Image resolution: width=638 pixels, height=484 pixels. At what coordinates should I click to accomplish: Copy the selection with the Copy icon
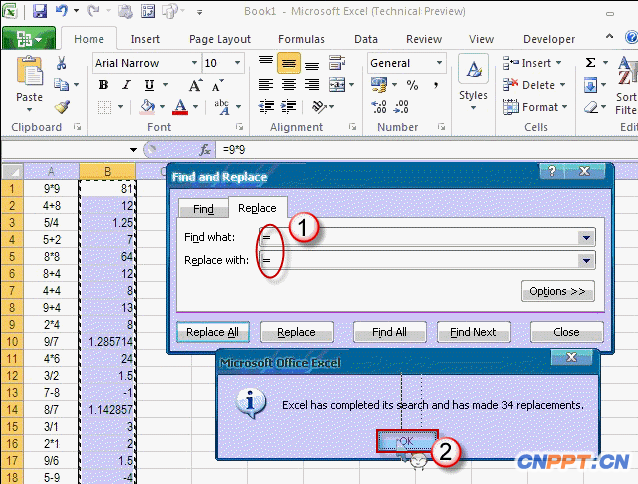[x=61, y=85]
